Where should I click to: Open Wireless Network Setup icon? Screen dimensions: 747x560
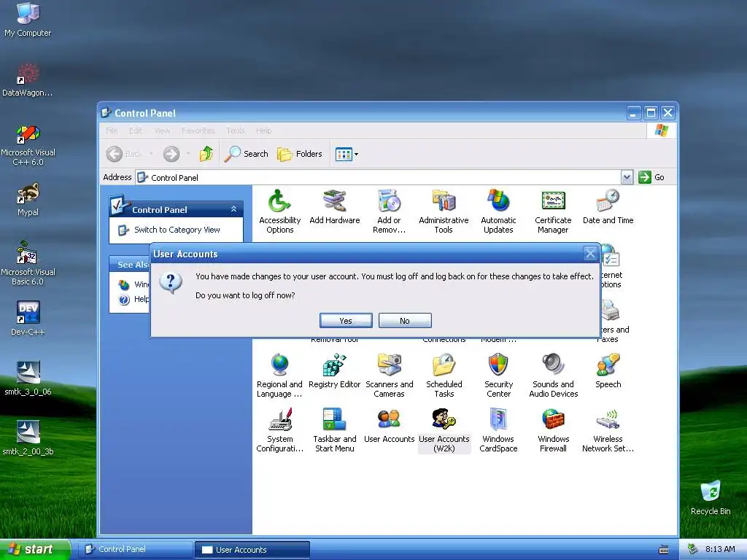point(608,430)
